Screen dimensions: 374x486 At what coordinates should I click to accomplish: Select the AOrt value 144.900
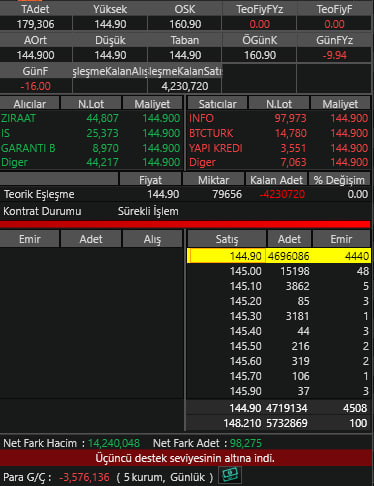(x=35, y=55)
